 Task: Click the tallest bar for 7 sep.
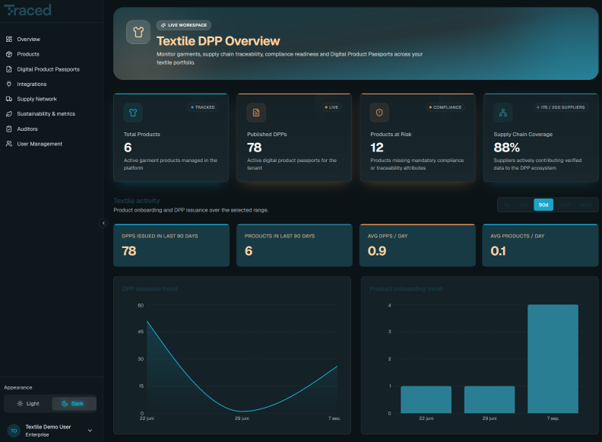(553, 359)
